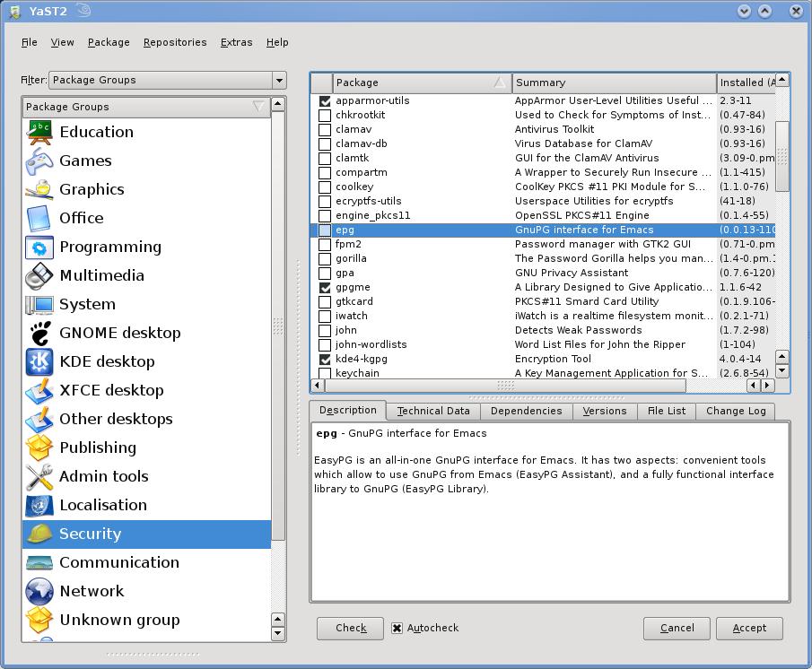Click the Games controller icon
This screenshot has width=812, height=669.
pyautogui.click(x=39, y=161)
